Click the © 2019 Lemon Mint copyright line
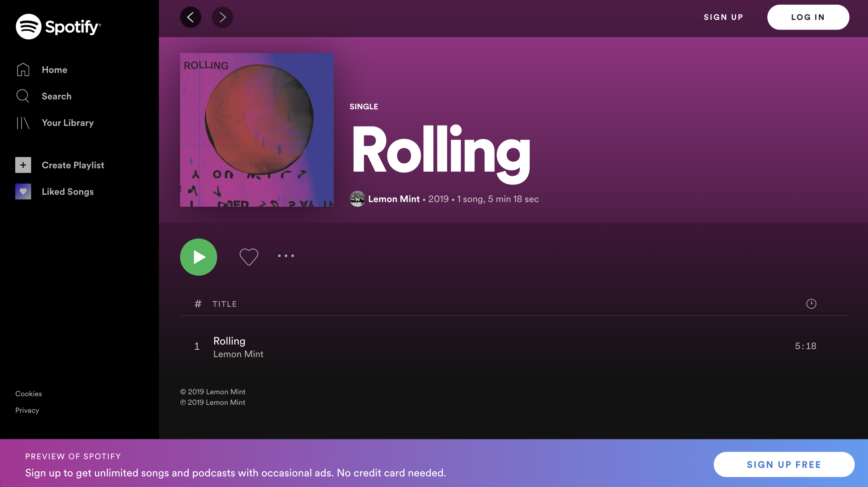The height and width of the screenshot is (487, 868). (x=213, y=392)
